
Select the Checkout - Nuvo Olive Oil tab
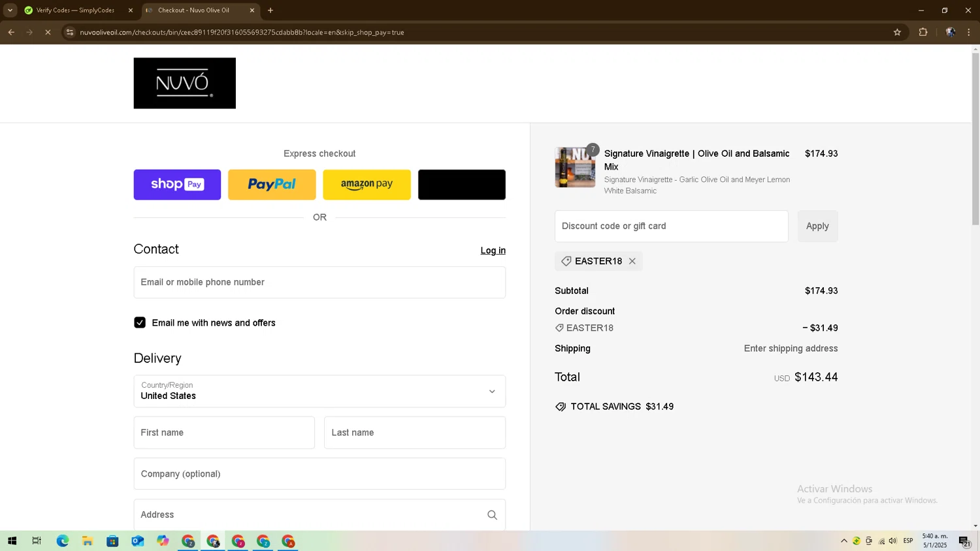pyautogui.click(x=193, y=10)
